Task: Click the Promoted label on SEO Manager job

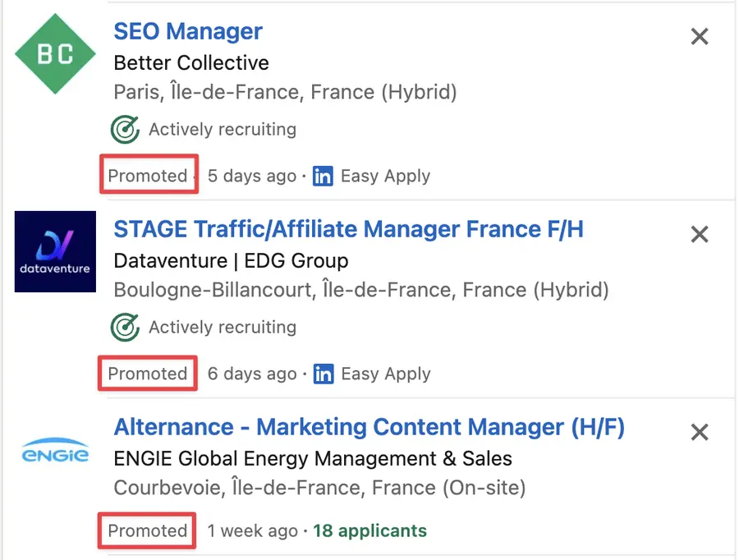Action: click(x=148, y=176)
